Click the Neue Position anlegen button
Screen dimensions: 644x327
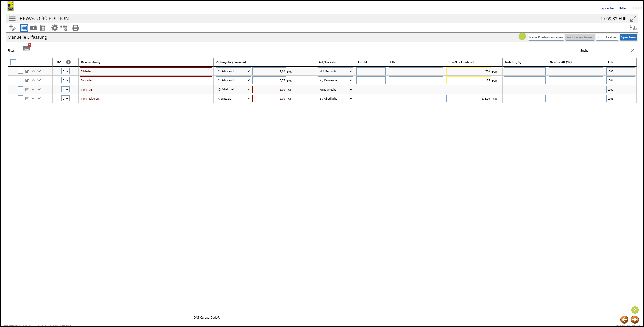point(546,37)
